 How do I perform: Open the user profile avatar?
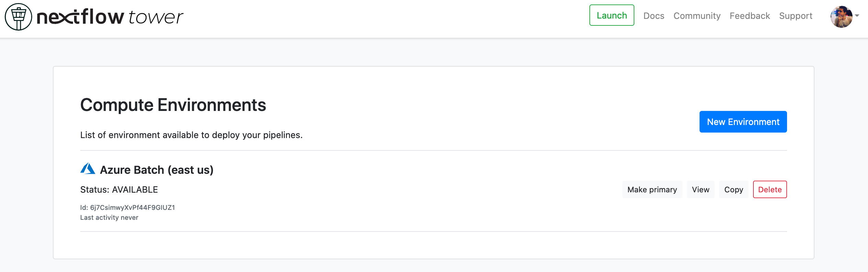(x=841, y=16)
